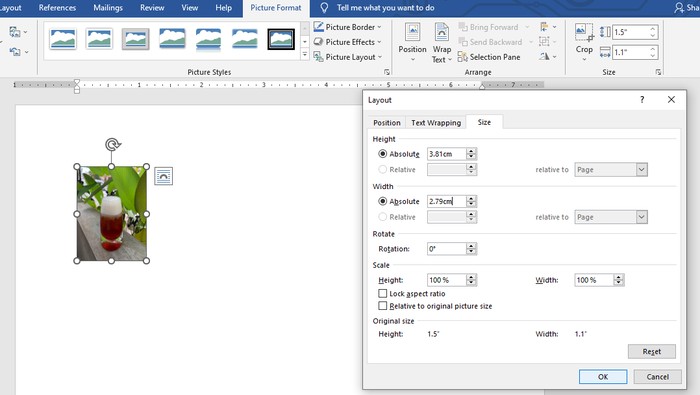700x395 pixels.
Task: Select the Size tab in Layout dialog
Action: click(x=484, y=122)
